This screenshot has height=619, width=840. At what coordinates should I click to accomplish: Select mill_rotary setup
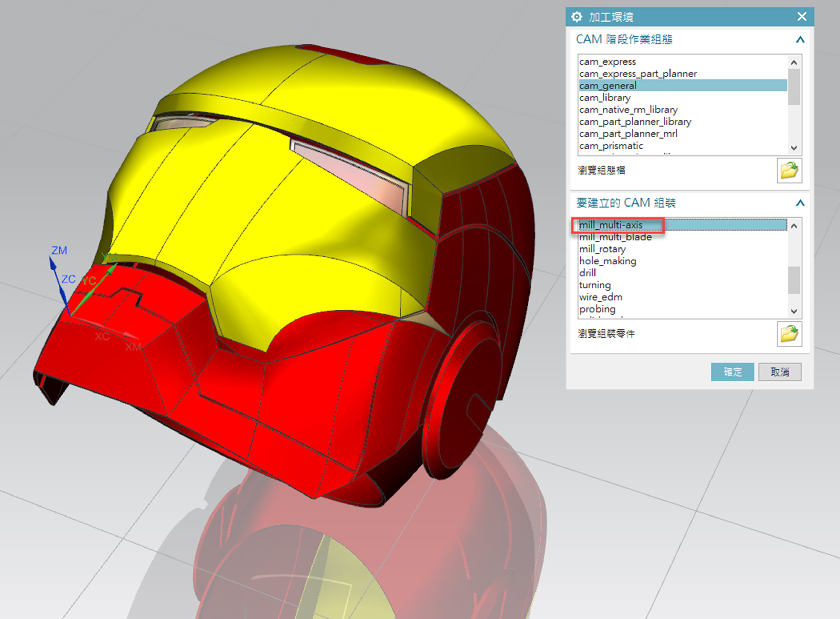[683, 249]
